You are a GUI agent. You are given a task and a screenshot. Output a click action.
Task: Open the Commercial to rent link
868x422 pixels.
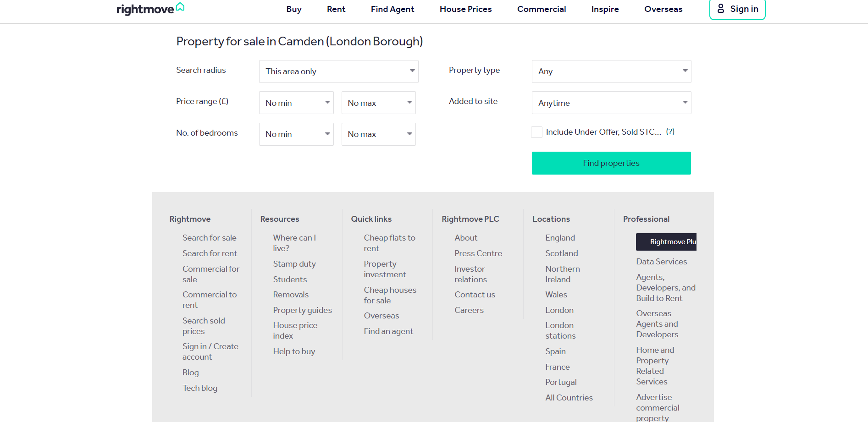pos(210,300)
